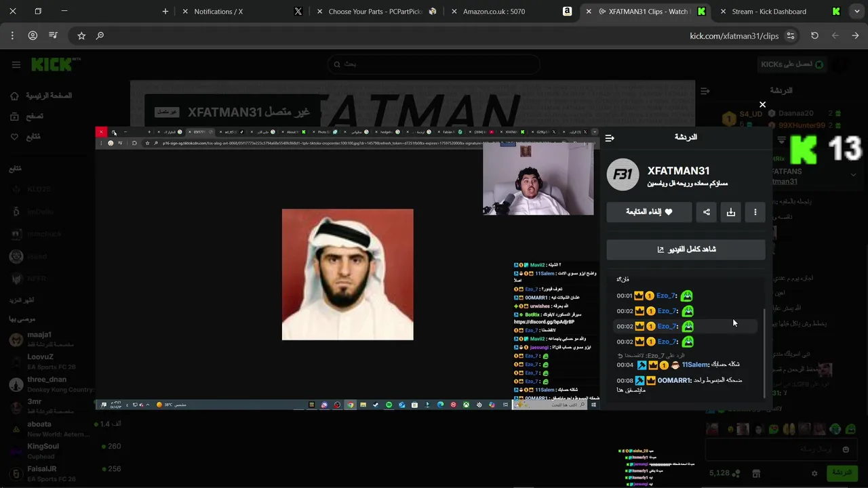The width and height of the screenshot is (868, 488).
Task: Click the الدردشة send chat button
Action: point(842,472)
